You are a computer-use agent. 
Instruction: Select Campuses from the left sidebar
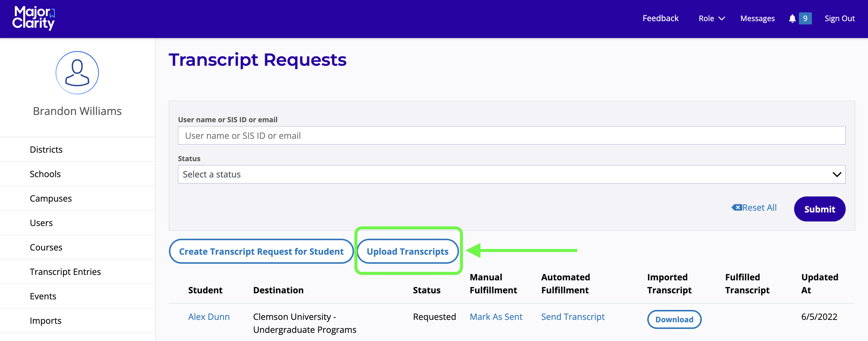point(51,198)
